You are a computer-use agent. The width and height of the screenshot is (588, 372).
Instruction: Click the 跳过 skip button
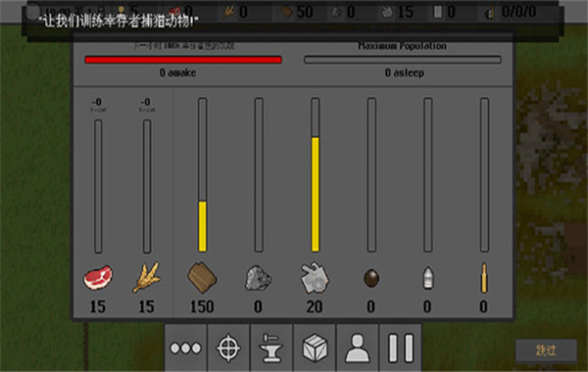546,350
